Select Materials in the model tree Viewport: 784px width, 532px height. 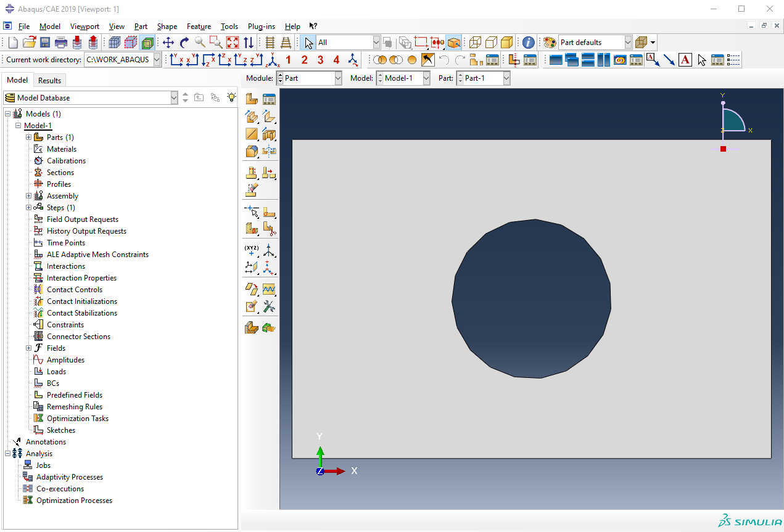pos(62,149)
